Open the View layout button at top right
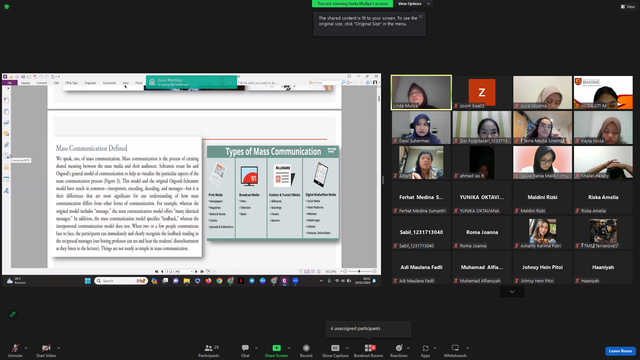This screenshot has height=360, width=640. [628, 7]
